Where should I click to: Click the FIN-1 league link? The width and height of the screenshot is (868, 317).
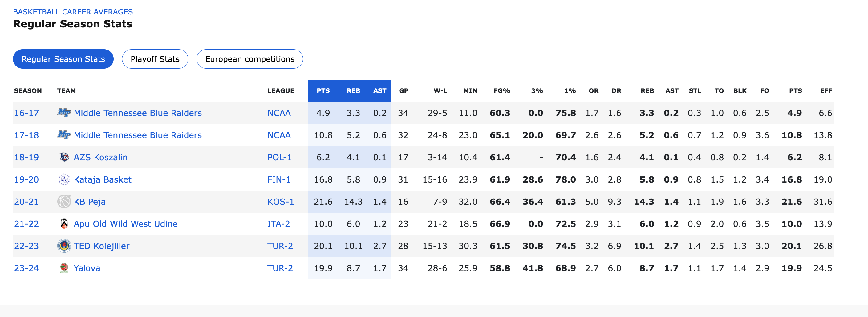(279, 179)
